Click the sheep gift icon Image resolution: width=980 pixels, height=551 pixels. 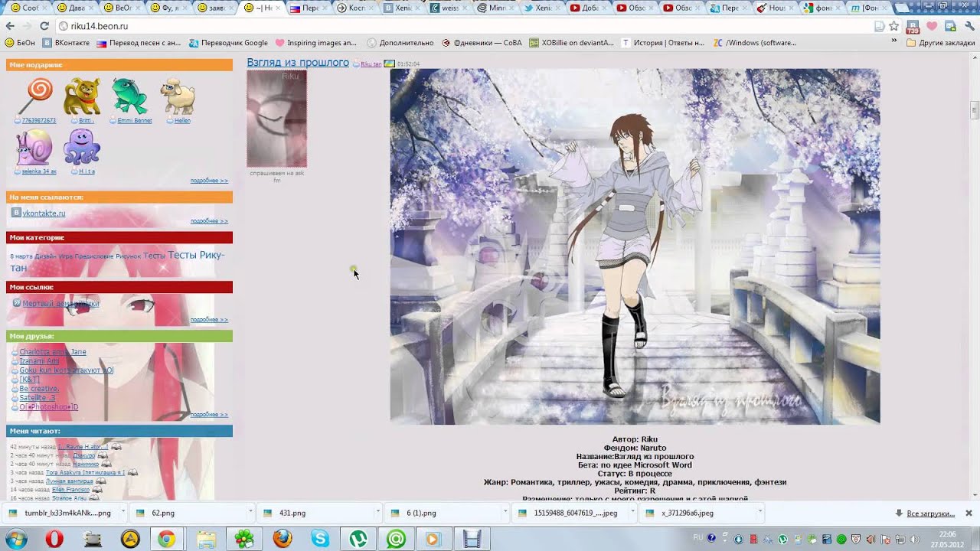coord(178,96)
